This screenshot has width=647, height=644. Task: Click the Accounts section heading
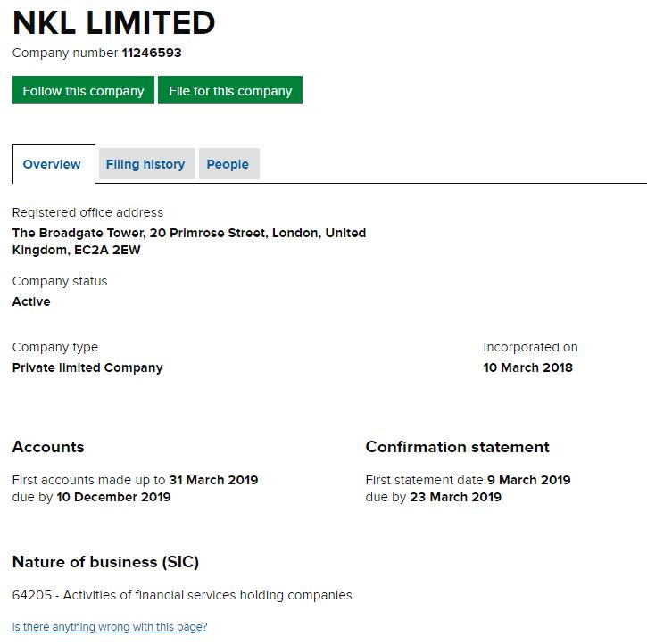pyautogui.click(x=48, y=447)
